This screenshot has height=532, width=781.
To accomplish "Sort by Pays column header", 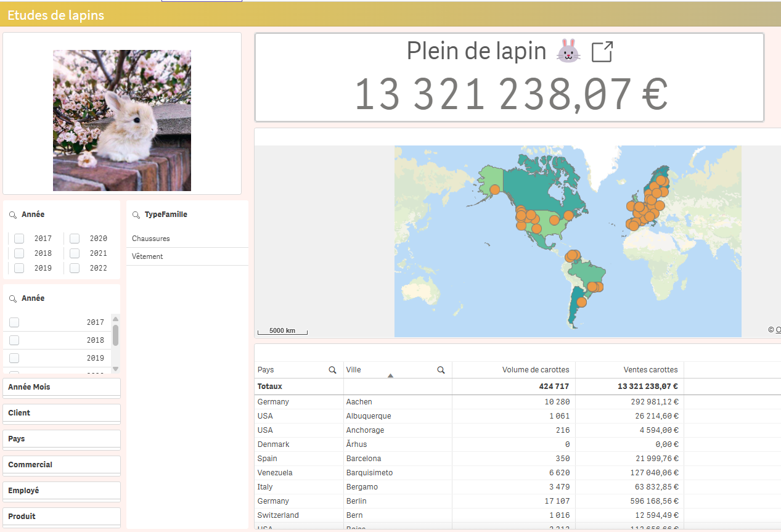I will [266, 370].
